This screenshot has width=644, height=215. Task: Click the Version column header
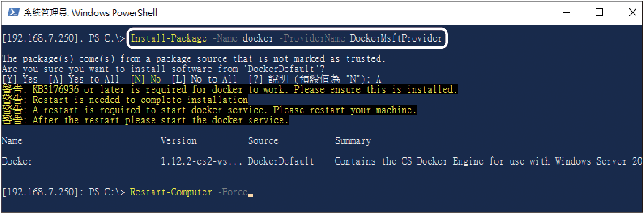point(179,141)
